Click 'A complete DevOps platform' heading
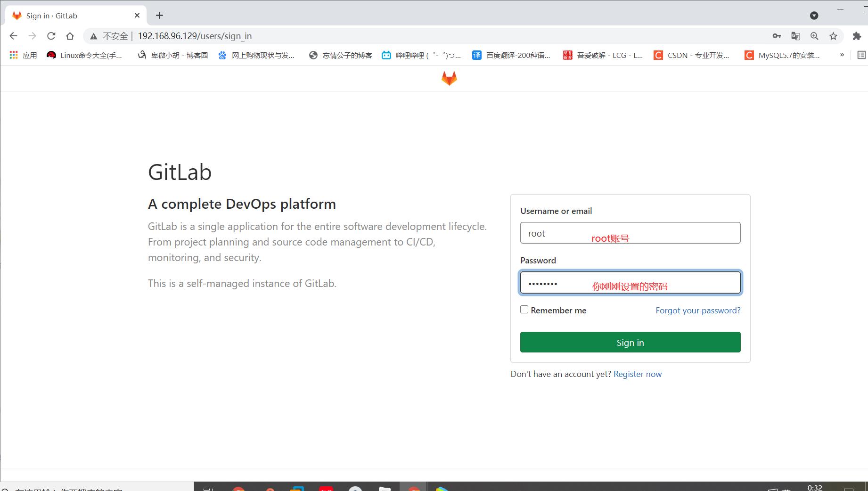This screenshot has width=868, height=491. coord(242,204)
